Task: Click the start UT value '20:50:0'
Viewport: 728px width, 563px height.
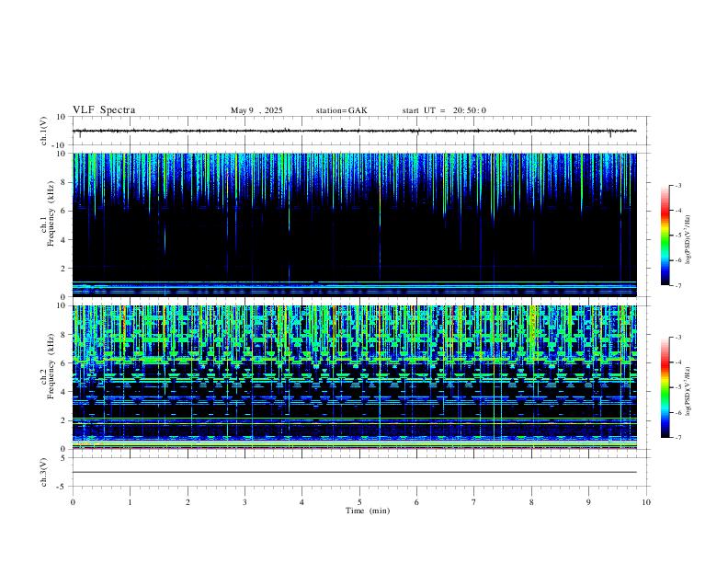Action: [470, 110]
